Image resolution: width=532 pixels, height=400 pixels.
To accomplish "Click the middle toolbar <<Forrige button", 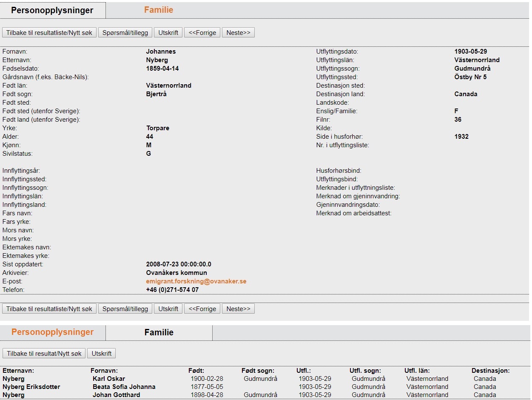I will click(x=202, y=309).
